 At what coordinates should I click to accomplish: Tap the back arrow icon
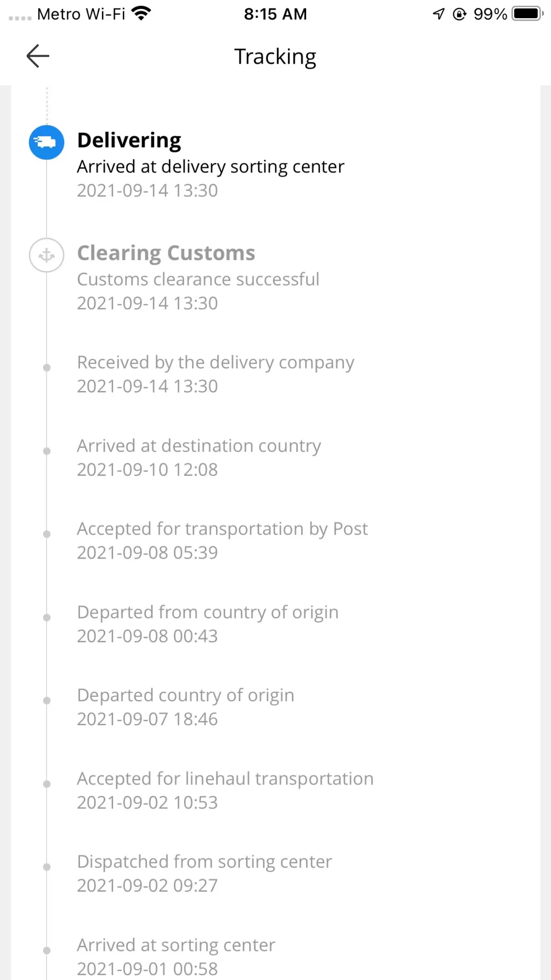coord(38,56)
